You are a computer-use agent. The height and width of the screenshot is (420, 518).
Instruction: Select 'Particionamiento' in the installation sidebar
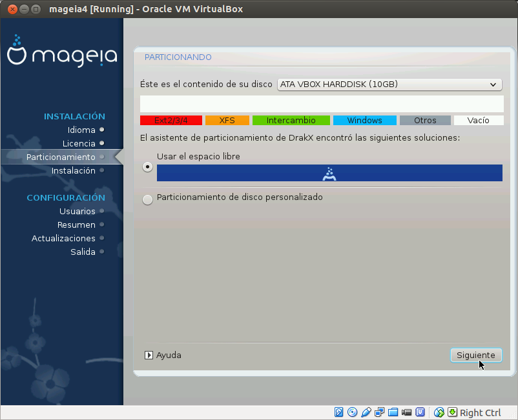60,157
